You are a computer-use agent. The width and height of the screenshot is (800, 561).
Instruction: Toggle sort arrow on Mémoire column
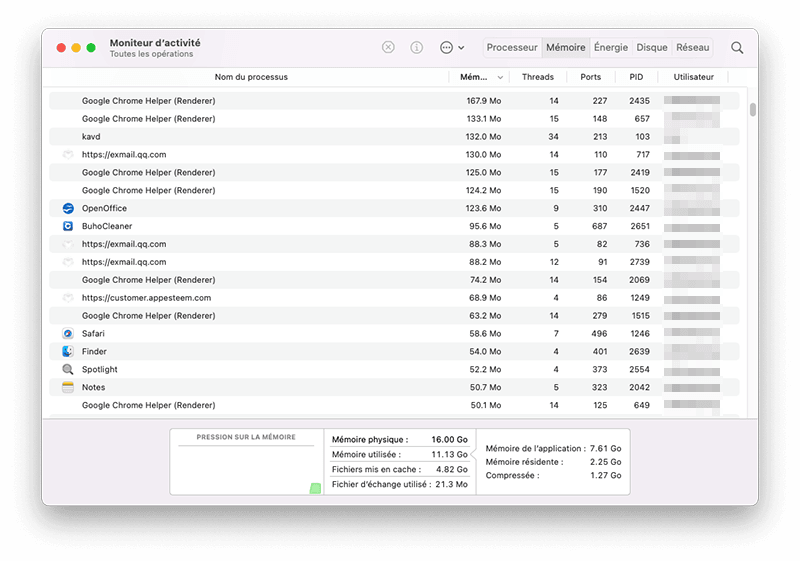501,77
